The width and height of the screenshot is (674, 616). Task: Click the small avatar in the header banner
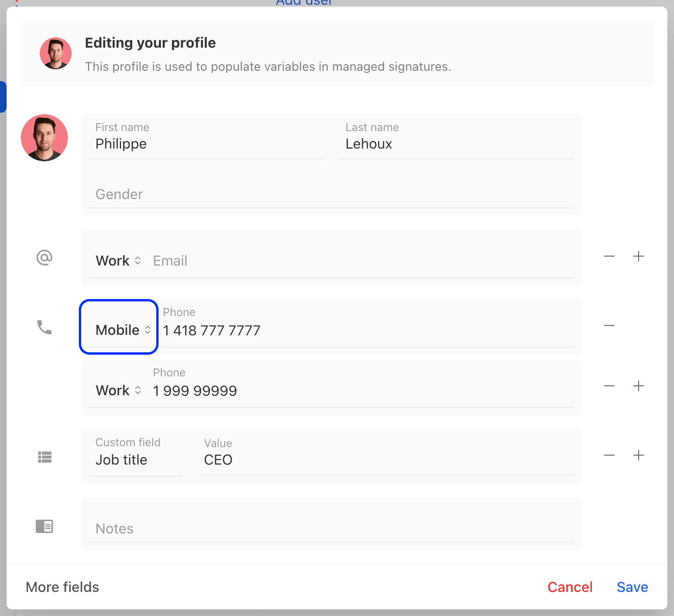[x=56, y=53]
